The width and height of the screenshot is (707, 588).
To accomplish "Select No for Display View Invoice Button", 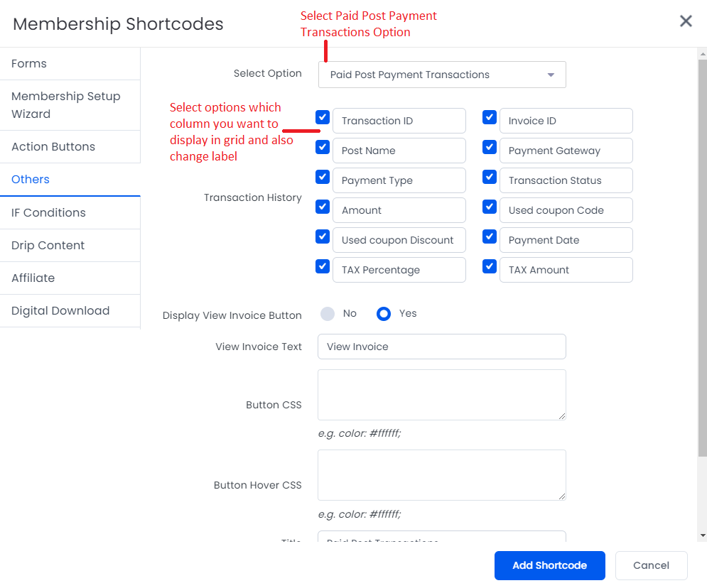I will (328, 314).
